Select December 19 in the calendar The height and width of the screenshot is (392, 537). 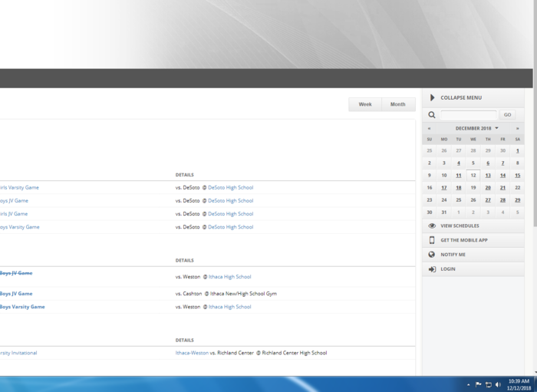tap(473, 188)
